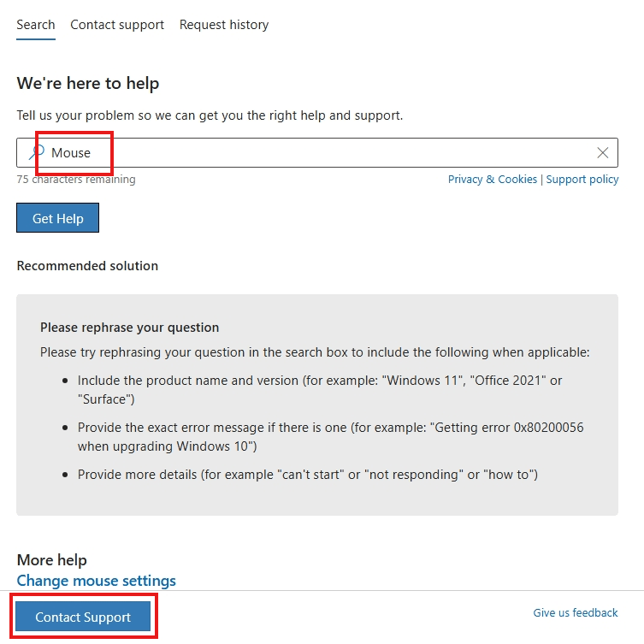This screenshot has height=644, width=644.
Task: Switch to the Contact support tab
Action: [117, 25]
